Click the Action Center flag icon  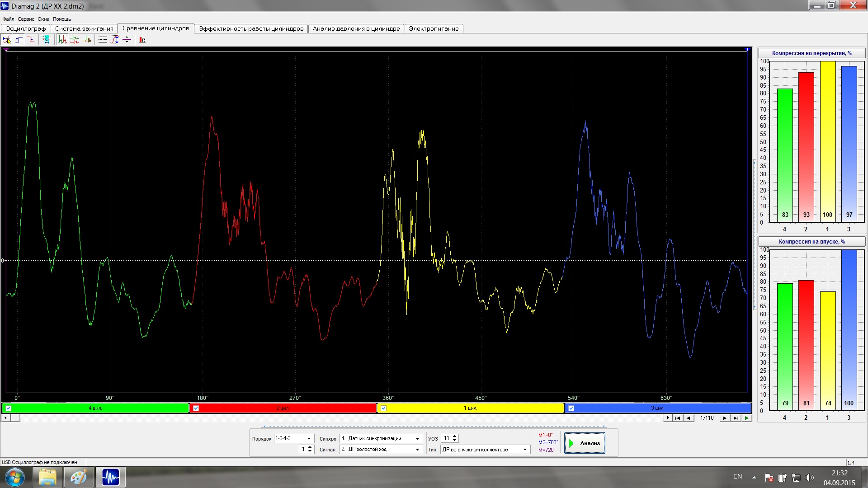click(769, 478)
